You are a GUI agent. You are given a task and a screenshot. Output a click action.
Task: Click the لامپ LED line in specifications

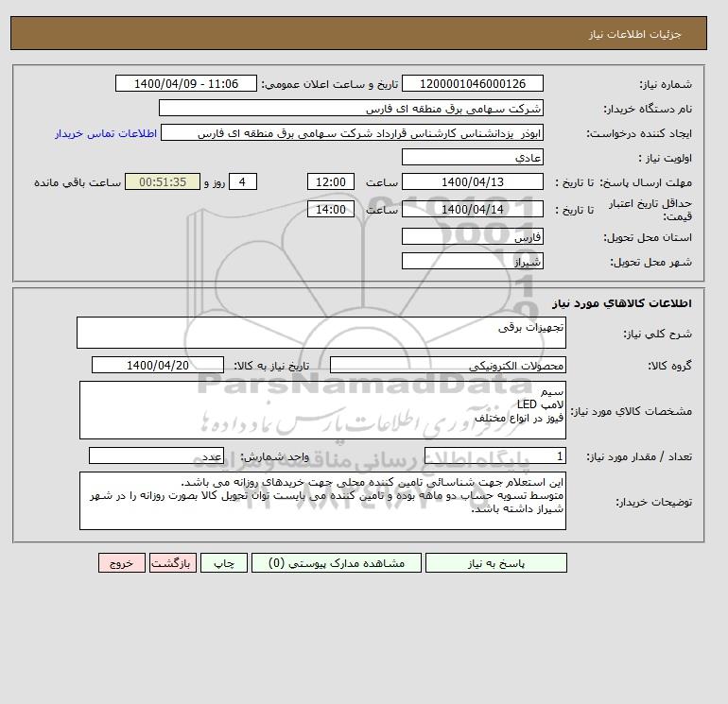coord(540,404)
